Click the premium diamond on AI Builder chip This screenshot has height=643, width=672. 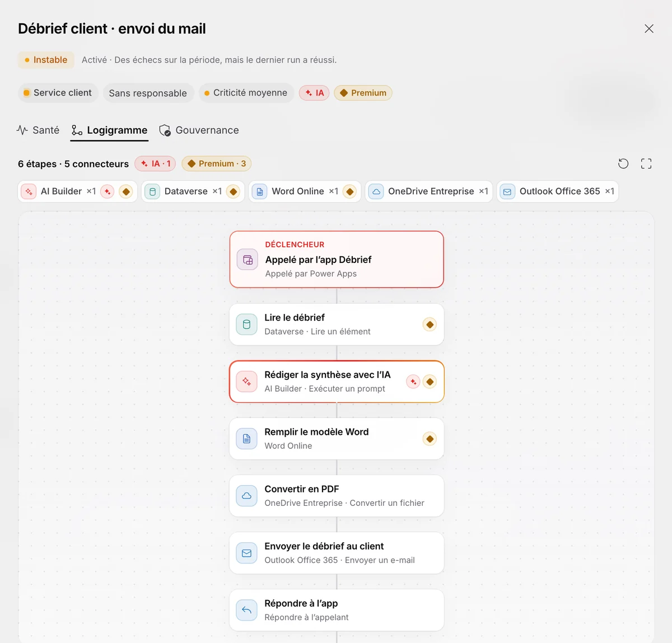[126, 191]
